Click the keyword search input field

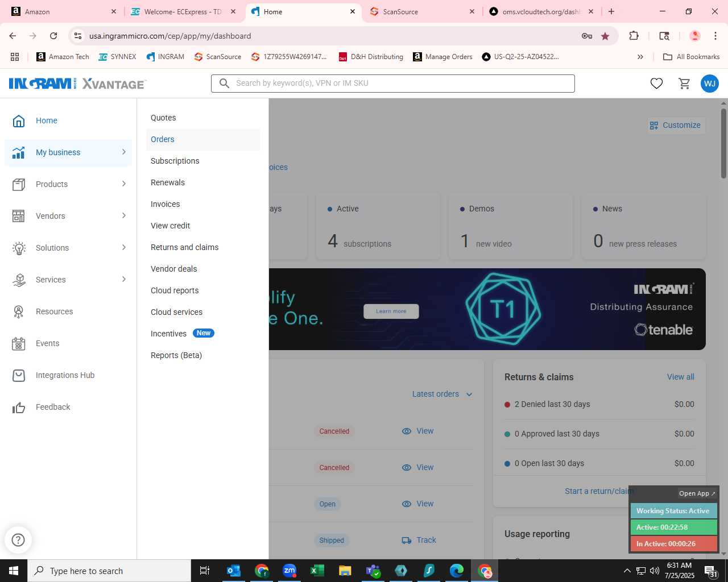click(393, 84)
